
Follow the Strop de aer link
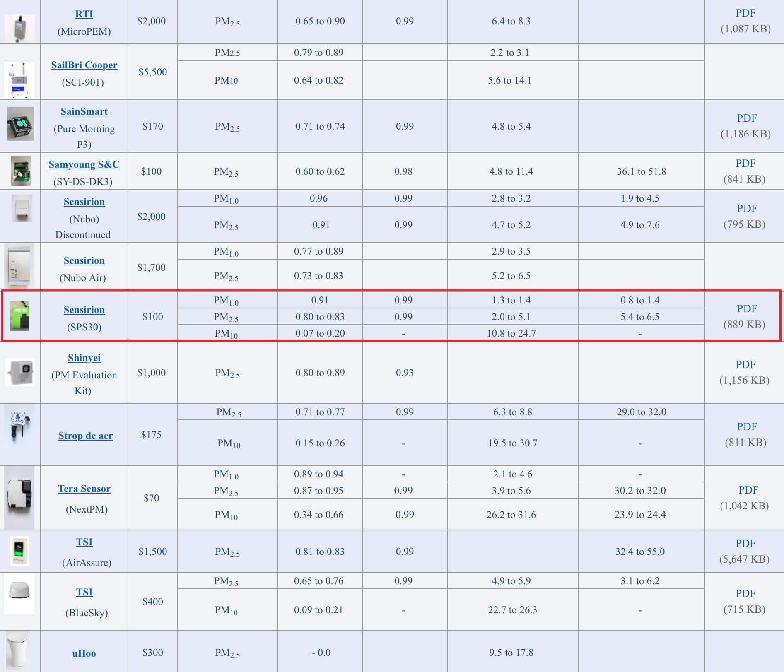coord(85,436)
